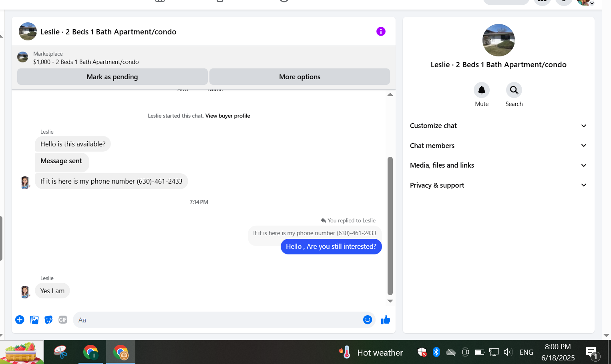Send a thumbs-up like
611x364 pixels.
tap(385, 320)
